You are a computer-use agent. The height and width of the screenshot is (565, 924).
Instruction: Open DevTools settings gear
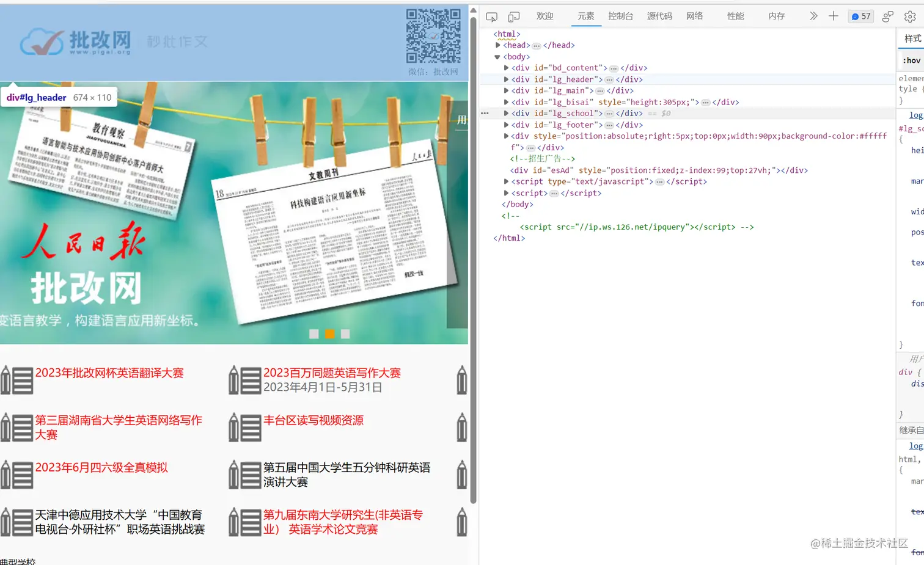click(x=910, y=16)
